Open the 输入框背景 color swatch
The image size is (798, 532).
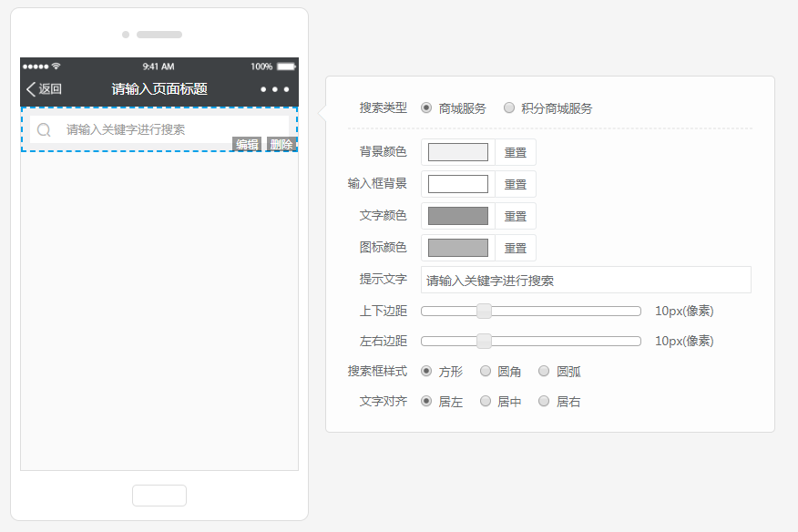[458, 184]
